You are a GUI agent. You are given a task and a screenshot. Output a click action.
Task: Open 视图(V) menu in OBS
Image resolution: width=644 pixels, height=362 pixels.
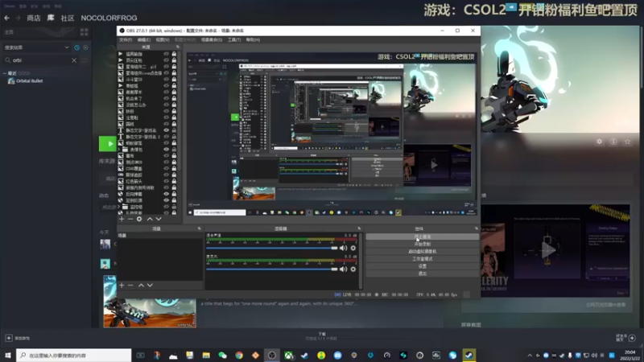coord(163,39)
